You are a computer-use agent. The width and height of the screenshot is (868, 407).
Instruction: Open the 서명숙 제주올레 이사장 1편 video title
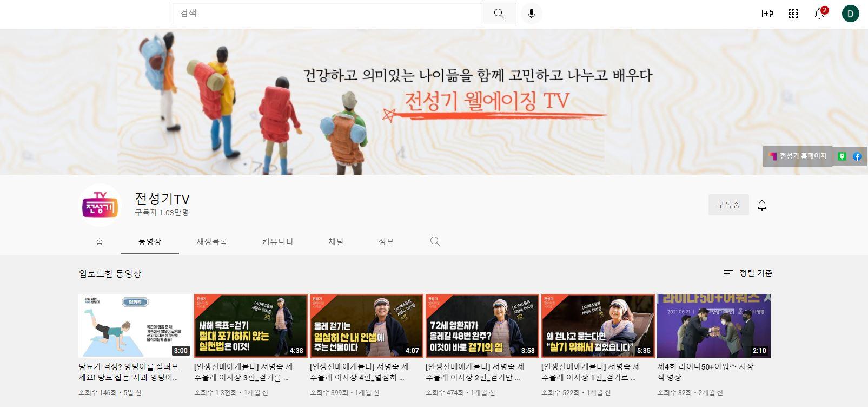[591, 372]
